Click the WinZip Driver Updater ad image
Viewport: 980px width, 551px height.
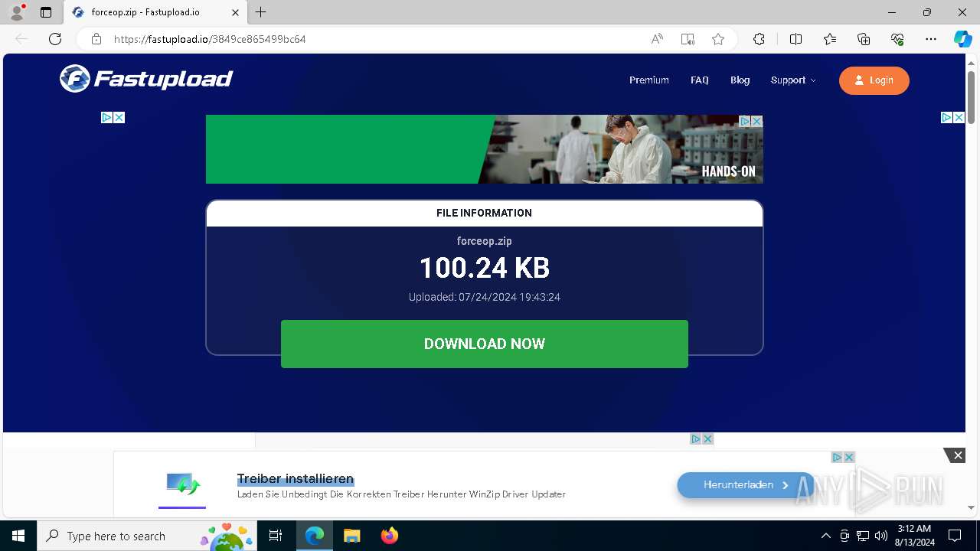point(182,485)
